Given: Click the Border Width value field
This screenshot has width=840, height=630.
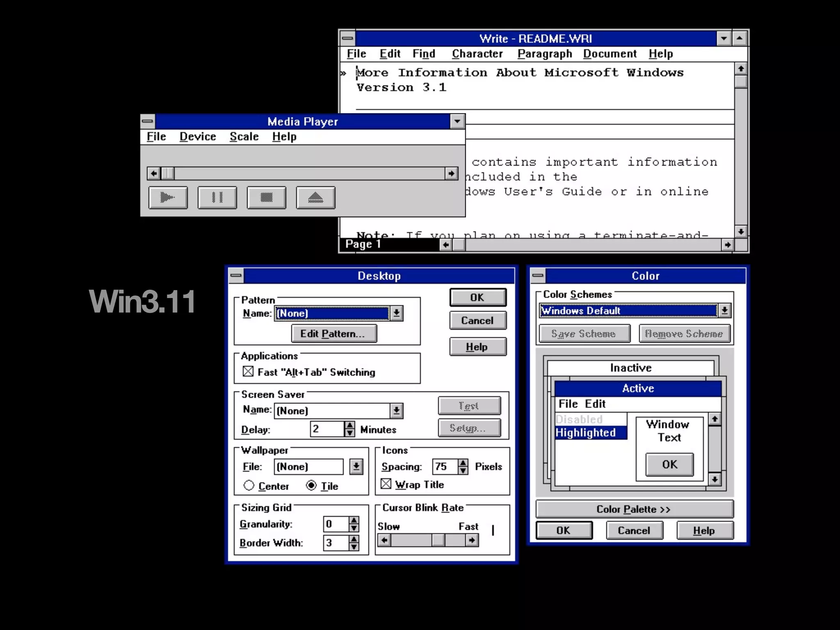Looking at the screenshot, I should point(336,543).
